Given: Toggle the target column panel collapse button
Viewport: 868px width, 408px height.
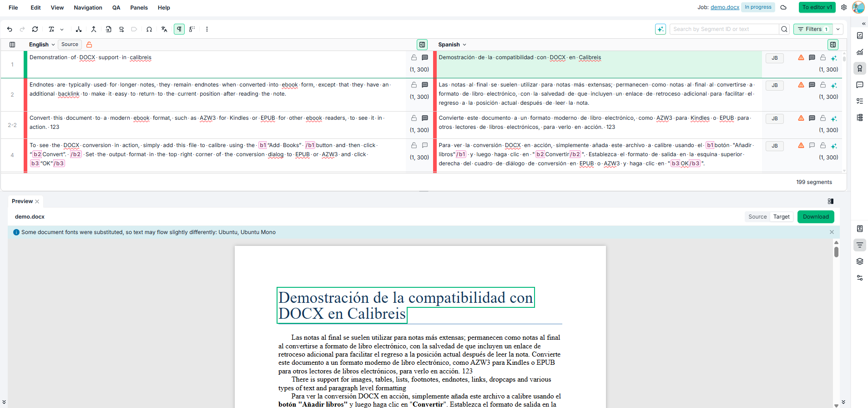Looking at the screenshot, I should 833,45.
